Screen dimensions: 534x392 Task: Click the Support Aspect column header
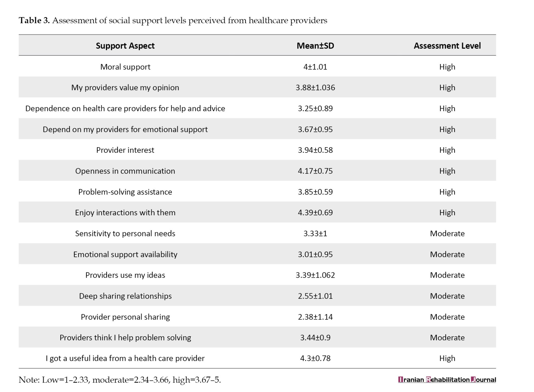click(125, 46)
